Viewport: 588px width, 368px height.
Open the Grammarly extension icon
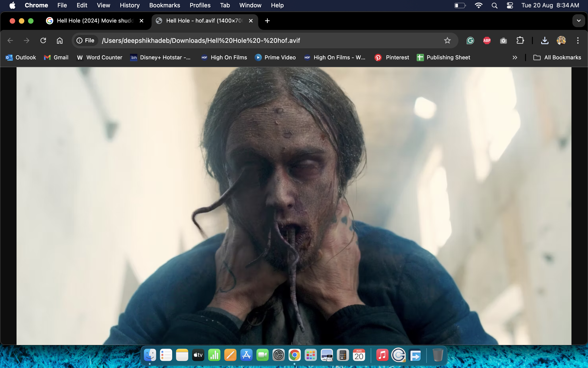point(470,40)
